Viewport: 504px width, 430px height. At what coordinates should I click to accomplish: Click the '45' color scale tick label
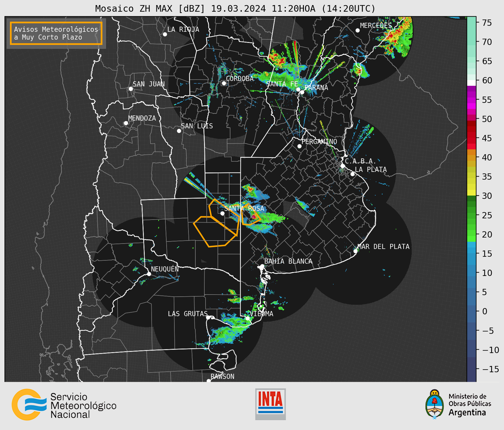(487, 138)
